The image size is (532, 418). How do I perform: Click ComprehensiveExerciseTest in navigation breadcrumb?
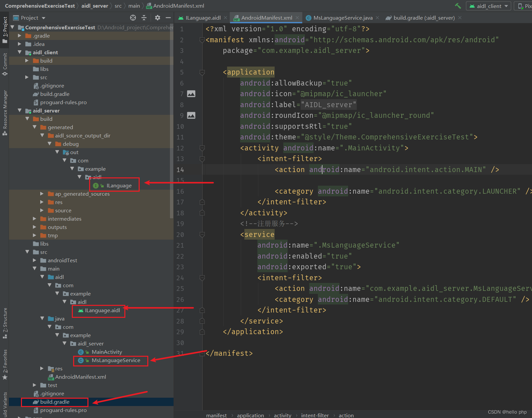[40, 6]
